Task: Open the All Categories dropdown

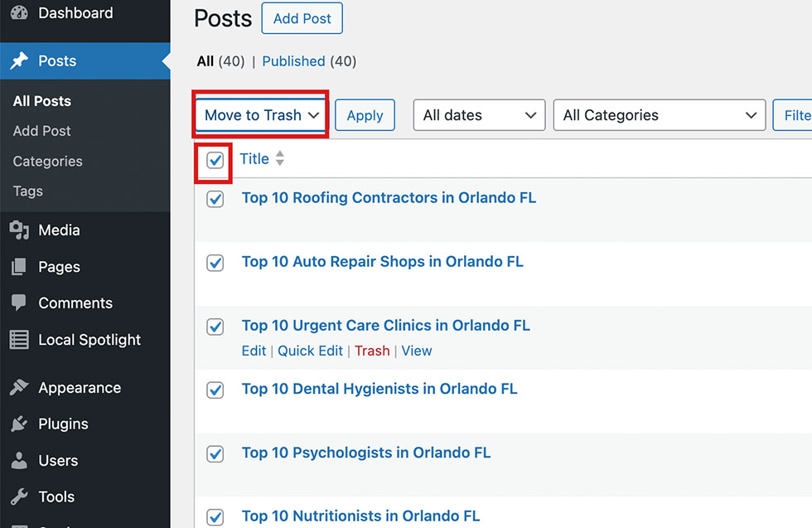Action: click(659, 115)
